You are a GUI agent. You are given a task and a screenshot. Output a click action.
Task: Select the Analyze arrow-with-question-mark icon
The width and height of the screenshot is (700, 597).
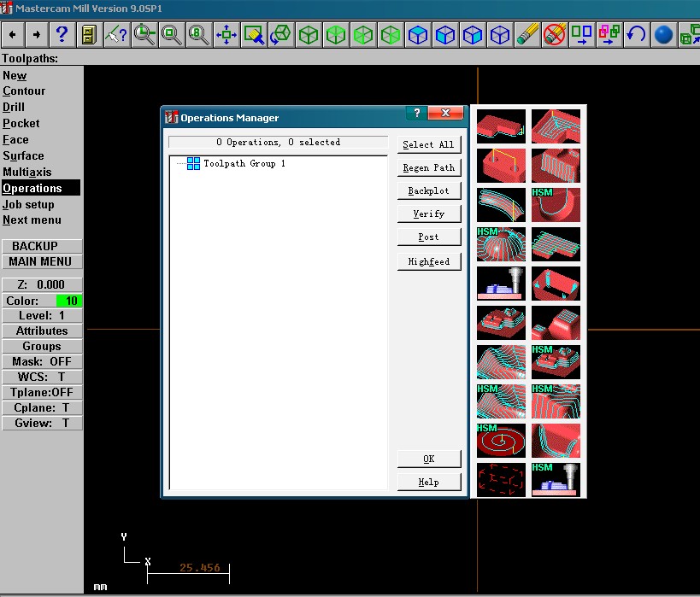pos(116,34)
